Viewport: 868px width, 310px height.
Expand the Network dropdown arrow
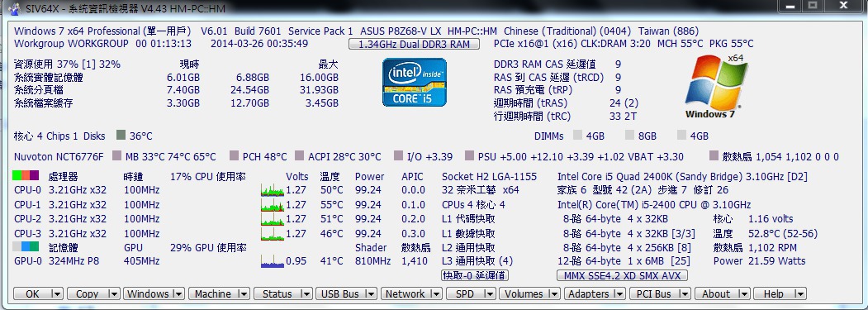436,294
